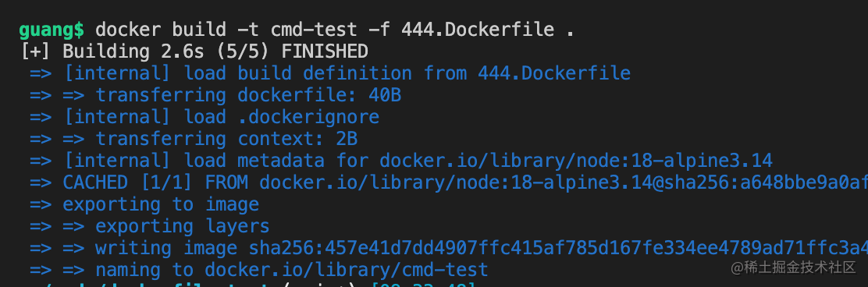The width and height of the screenshot is (868, 287).
Task: Click the CACHED [1/1] FROM line
Action: (x=448, y=182)
